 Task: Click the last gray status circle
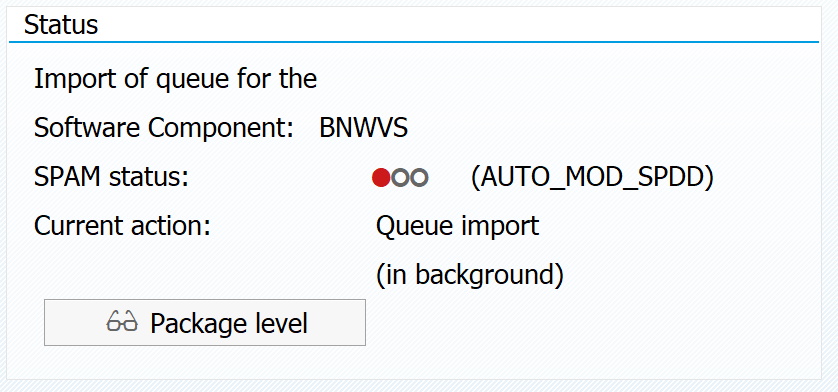[420, 178]
